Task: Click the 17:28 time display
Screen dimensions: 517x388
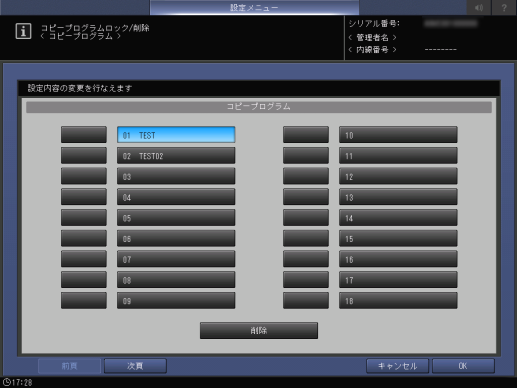Action: (x=22, y=382)
